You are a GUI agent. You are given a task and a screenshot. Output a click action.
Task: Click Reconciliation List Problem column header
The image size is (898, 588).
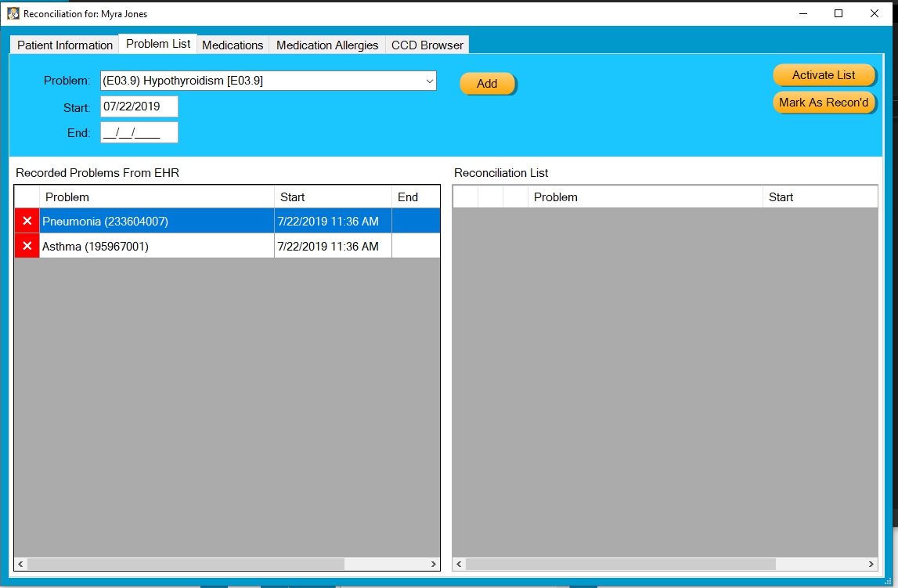coord(645,197)
